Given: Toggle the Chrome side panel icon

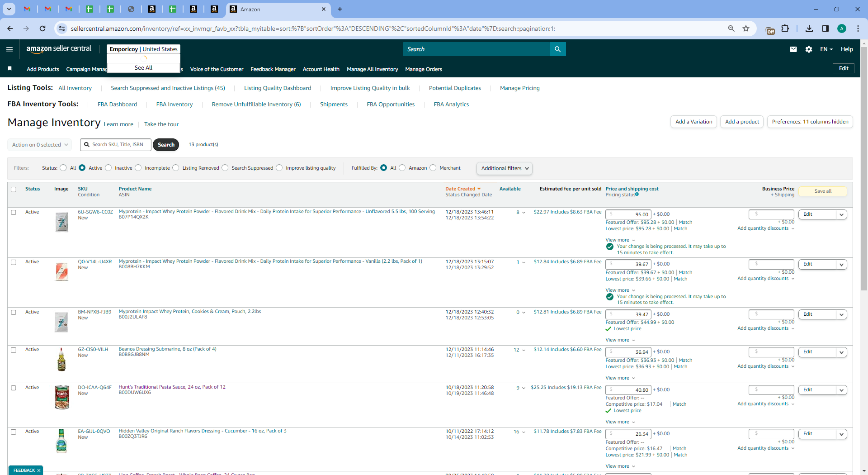Looking at the screenshot, I should coord(826,28).
